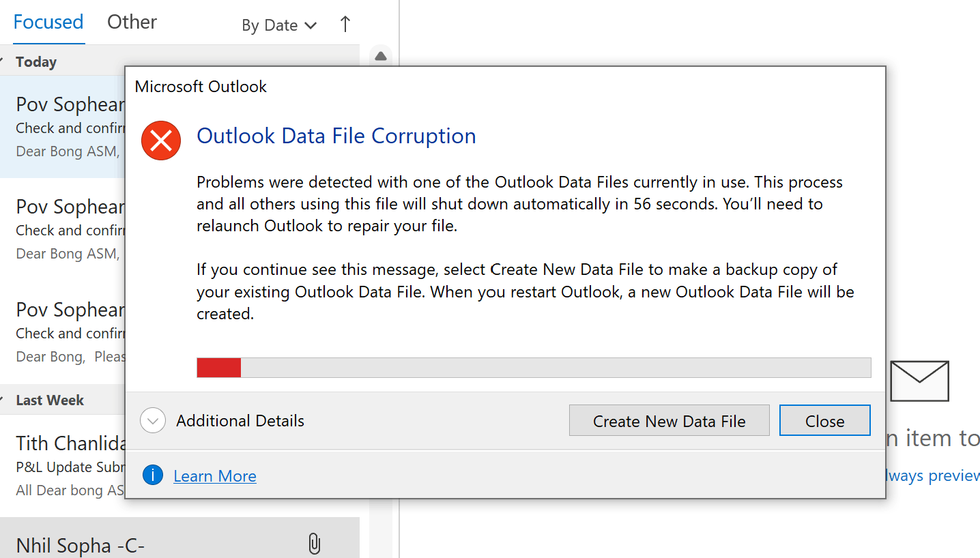Select the Focused inbox tab

[x=48, y=21]
